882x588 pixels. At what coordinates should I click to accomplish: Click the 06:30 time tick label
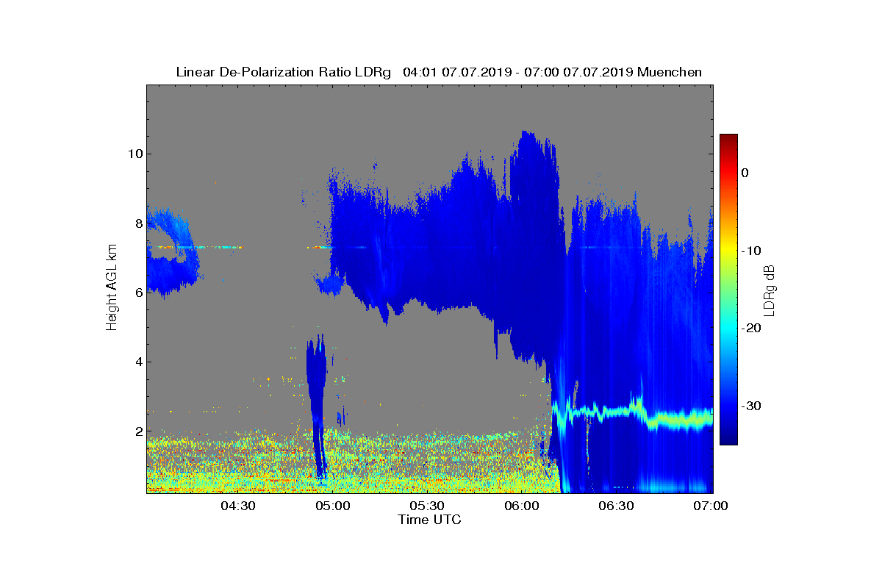[617, 506]
